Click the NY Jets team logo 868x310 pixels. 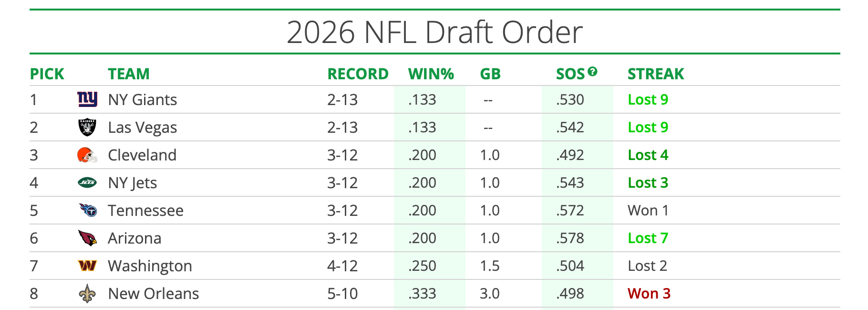[x=87, y=182]
